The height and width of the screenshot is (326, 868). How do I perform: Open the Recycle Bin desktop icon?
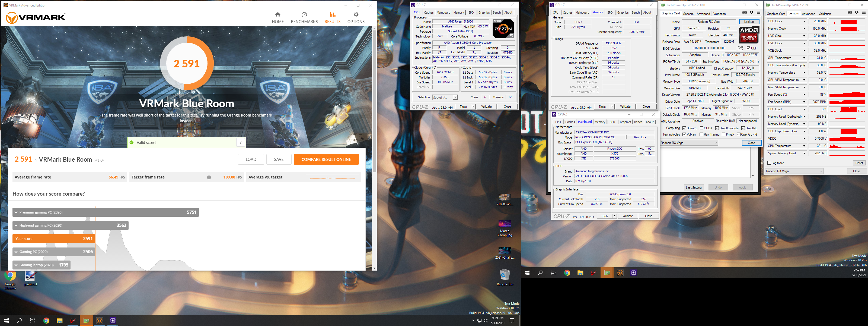[505, 277]
